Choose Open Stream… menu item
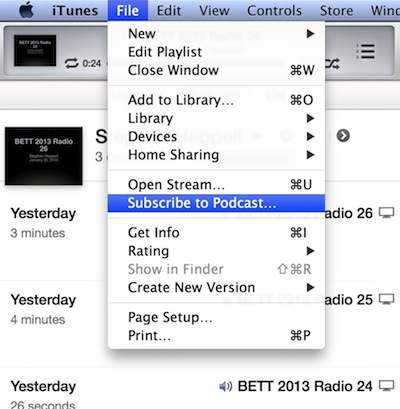Image resolution: width=400 pixels, height=409 pixels. [x=216, y=185]
